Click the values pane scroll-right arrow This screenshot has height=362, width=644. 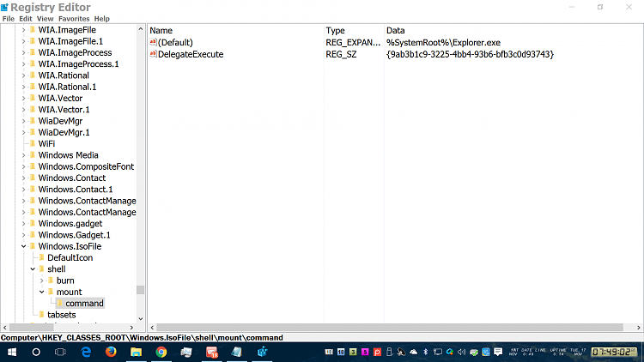(x=639, y=328)
